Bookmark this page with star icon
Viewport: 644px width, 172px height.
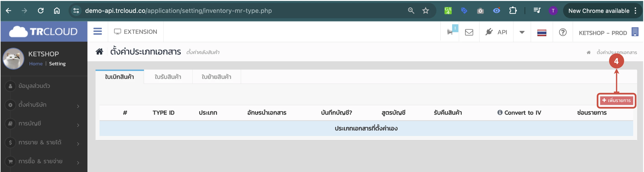(425, 11)
